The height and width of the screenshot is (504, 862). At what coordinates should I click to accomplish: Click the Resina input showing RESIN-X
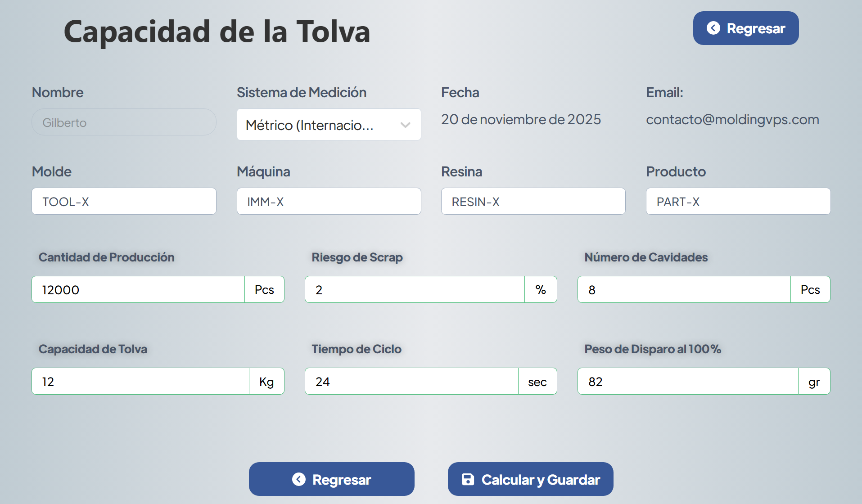click(x=533, y=202)
